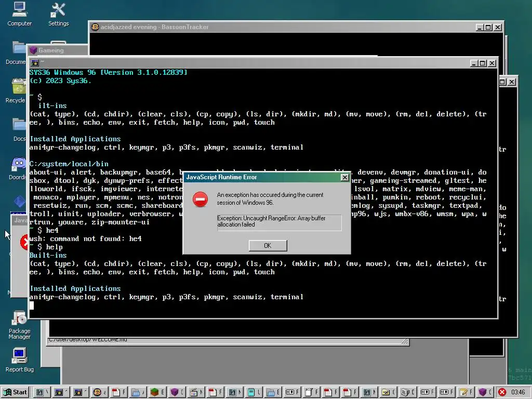532x399 pixels.
Task: Click the Start button
Action: coord(15,392)
